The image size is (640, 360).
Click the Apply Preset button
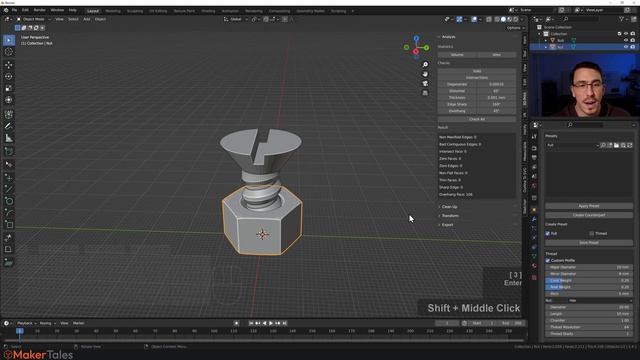589,206
